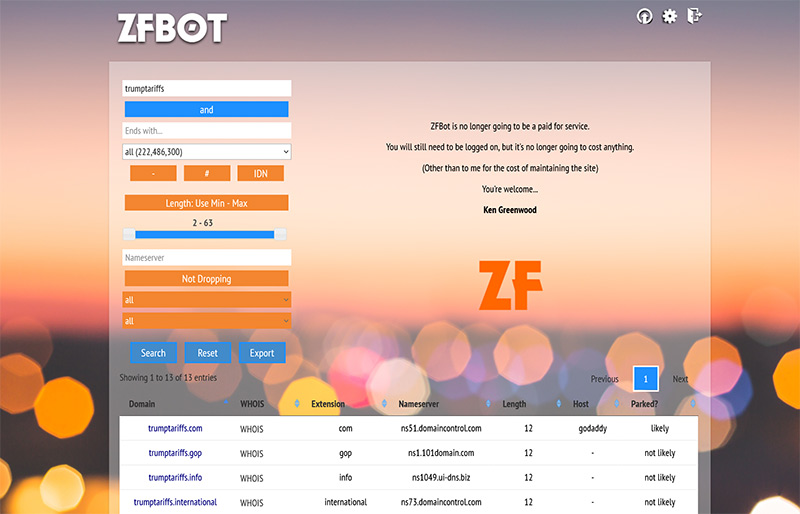Go to page 1 in pagination
Image resolution: width=800 pixels, height=514 pixels.
[x=646, y=379]
